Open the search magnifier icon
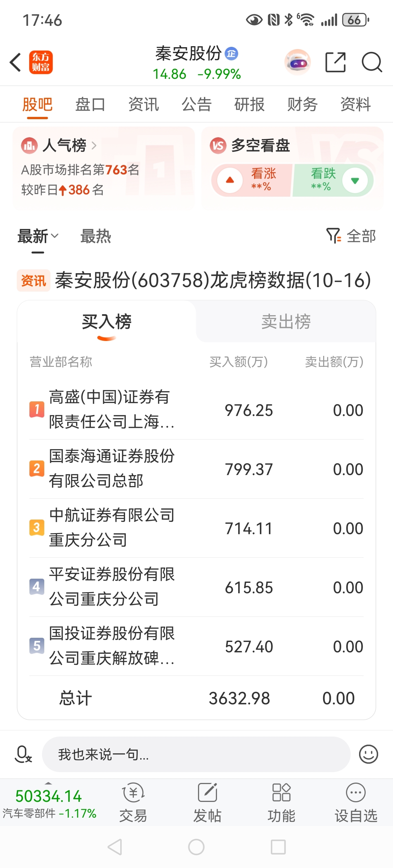The image size is (393, 868). [372, 62]
